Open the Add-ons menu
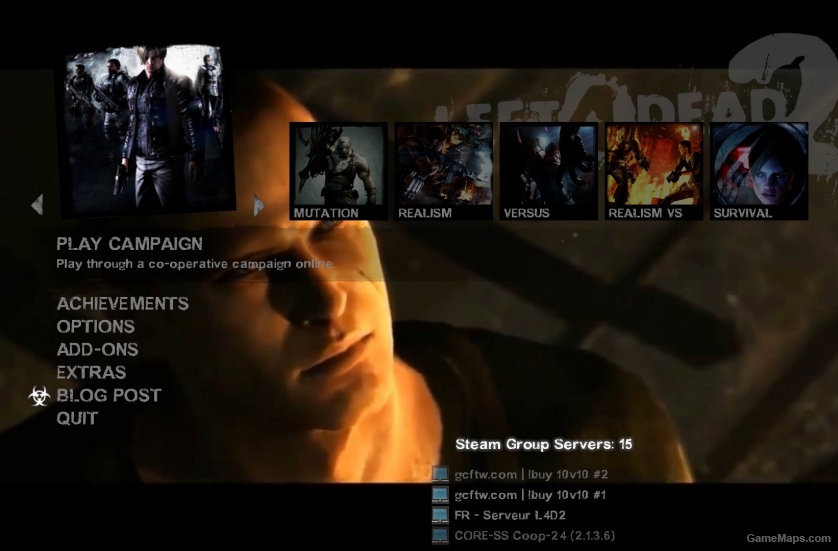 [x=97, y=350]
